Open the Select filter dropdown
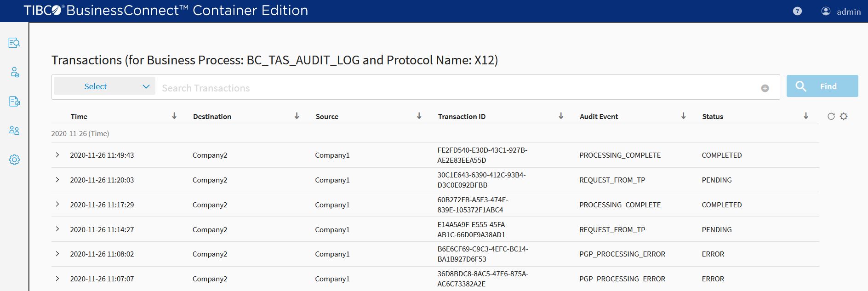This screenshot has height=291, width=868. pyautogui.click(x=104, y=86)
